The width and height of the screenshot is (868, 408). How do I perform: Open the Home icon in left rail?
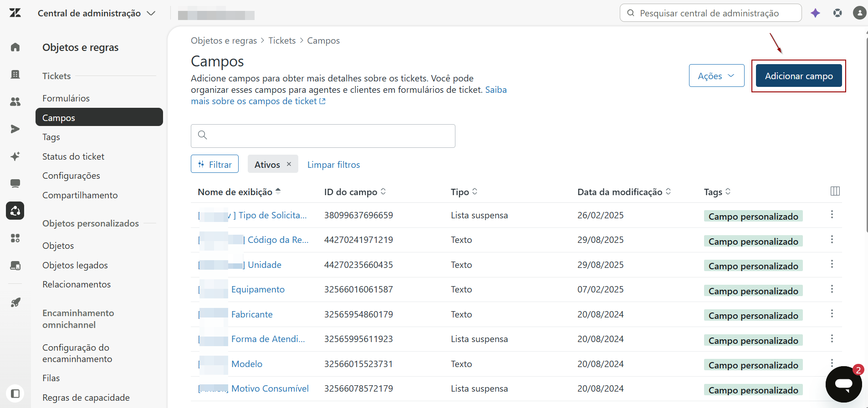[x=15, y=47]
